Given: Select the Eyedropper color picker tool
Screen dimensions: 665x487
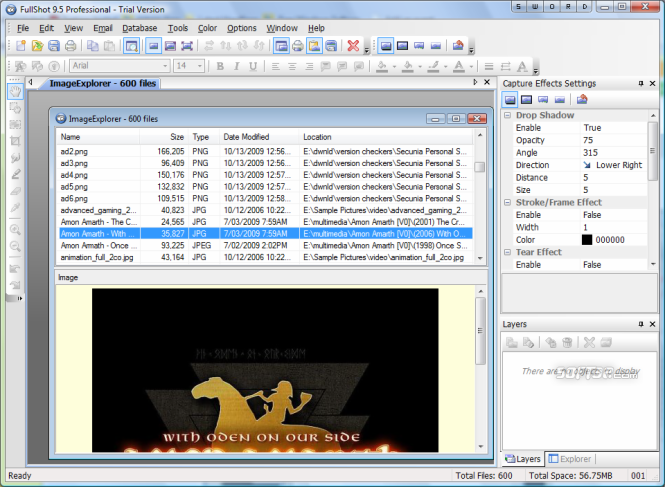Looking at the screenshot, I should coord(15,207).
